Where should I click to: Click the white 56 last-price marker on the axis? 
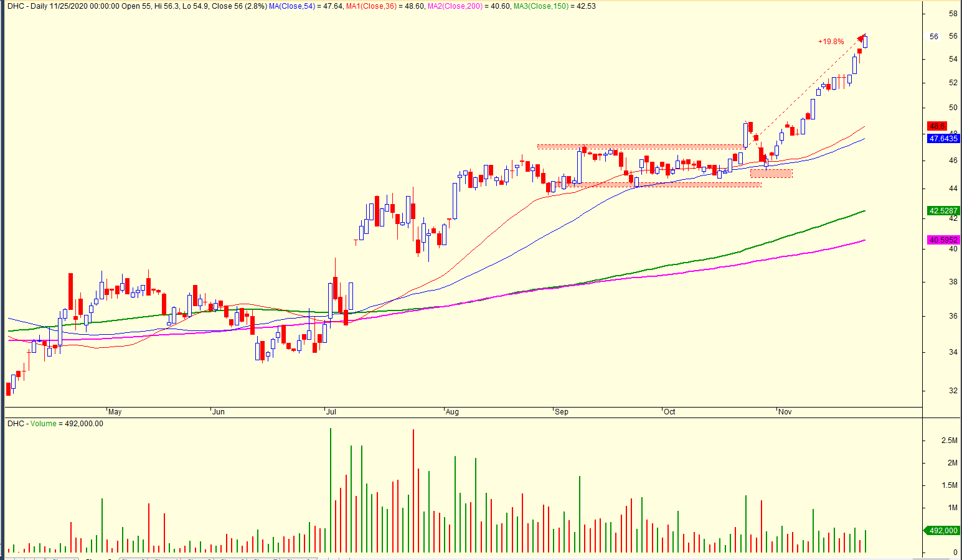click(x=934, y=37)
